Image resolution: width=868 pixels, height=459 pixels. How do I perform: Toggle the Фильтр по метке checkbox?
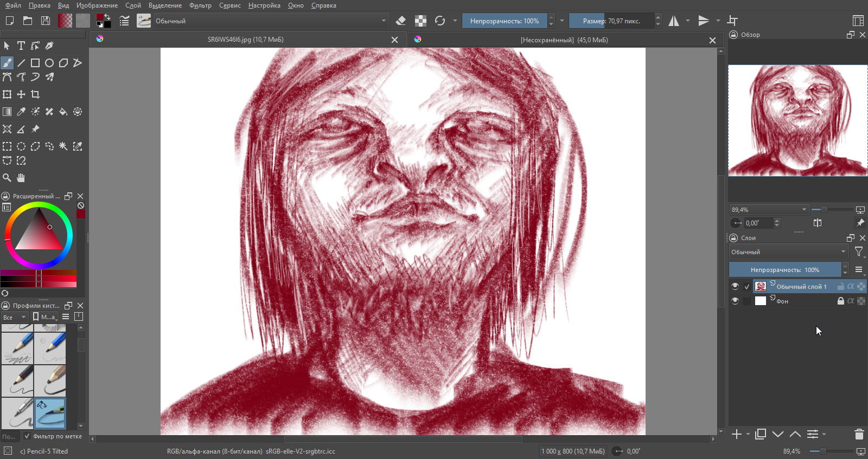point(27,436)
